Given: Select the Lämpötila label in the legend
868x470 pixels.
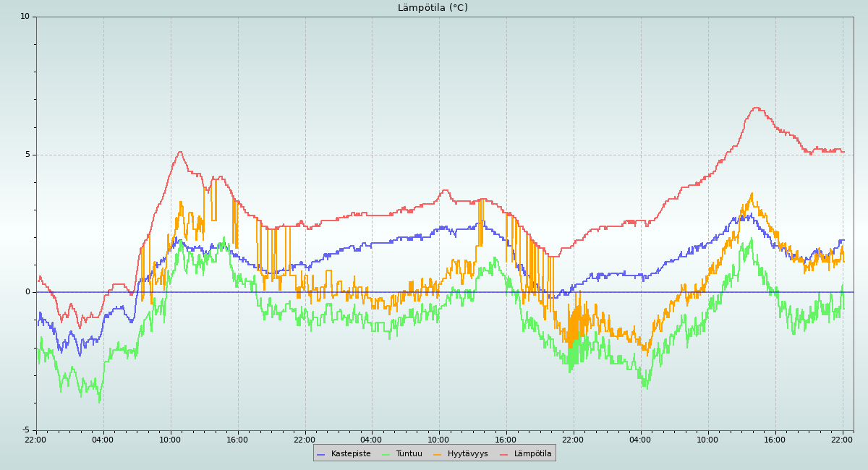Looking at the screenshot, I should click(x=532, y=454).
